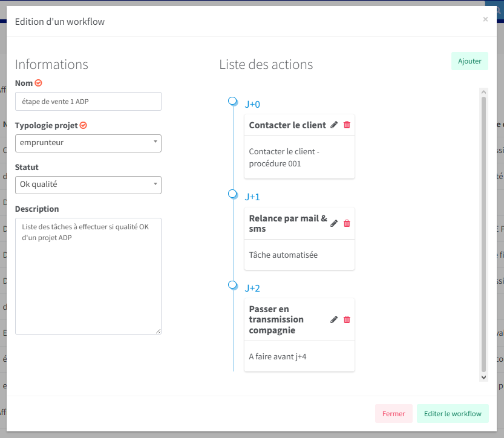Click the Editer le workflow button

(x=453, y=413)
